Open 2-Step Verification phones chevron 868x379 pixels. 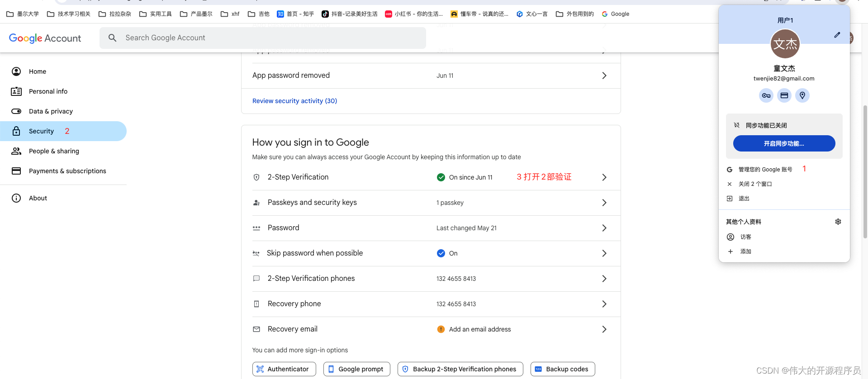pos(604,279)
